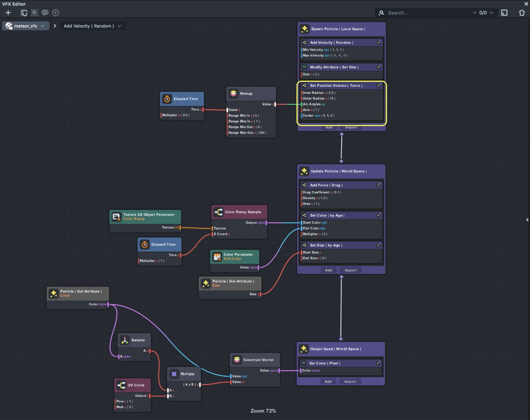
Task: Click the Update Particle sparkle icon
Action: [x=304, y=171]
